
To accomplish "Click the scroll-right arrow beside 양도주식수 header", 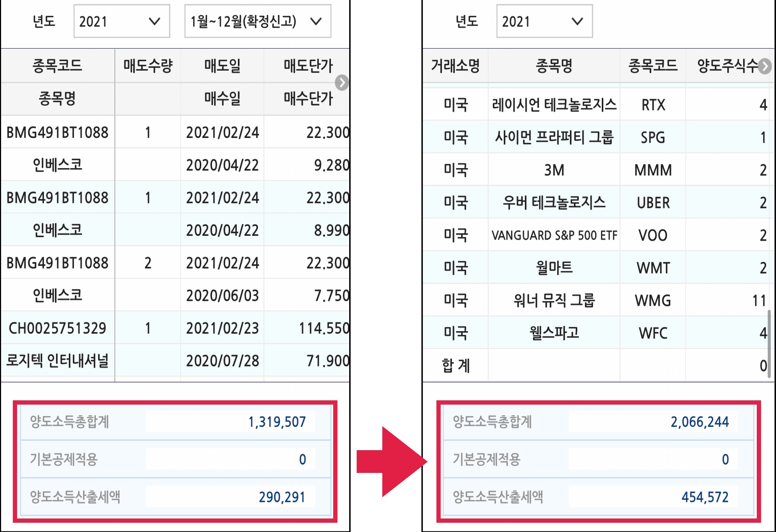I will tap(765, 66).
